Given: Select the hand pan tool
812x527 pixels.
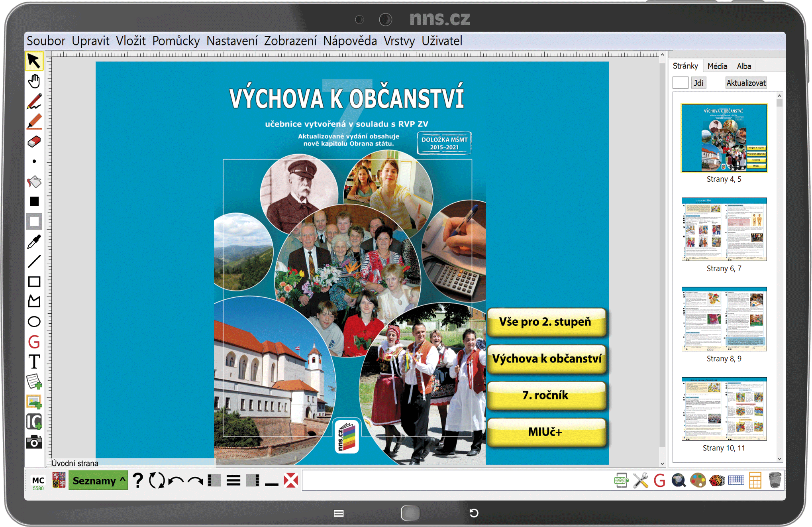Looking at the screenshot, I should pyautogui.click(x=34, y=81).
